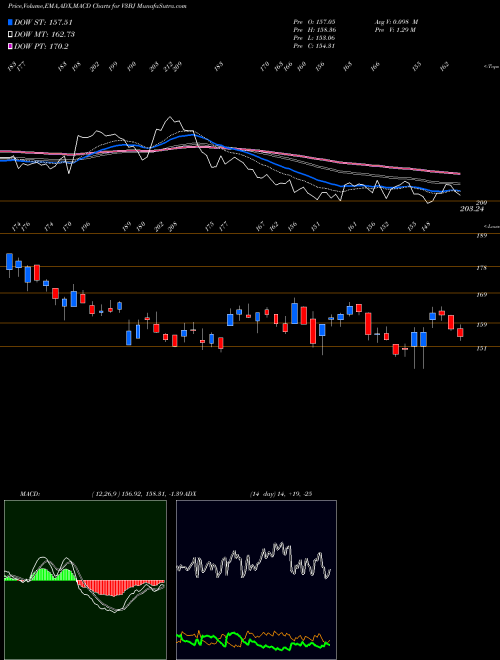This screenshot has width=500, height=660.
Task: Click the Avg V: 0.098 M text
Action: point(396,21)
